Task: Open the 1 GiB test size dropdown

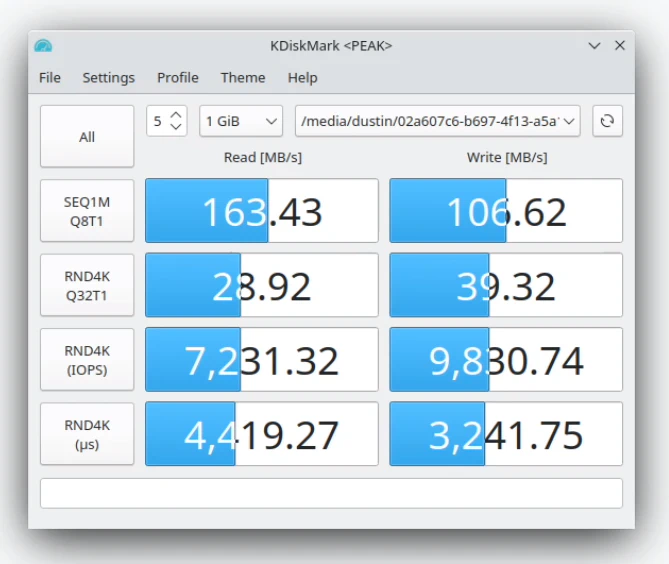Action: coord(241,121)
